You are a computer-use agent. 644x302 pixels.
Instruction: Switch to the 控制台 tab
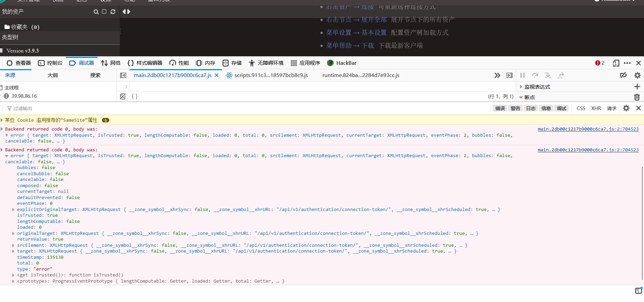click(x=50, y=63)
